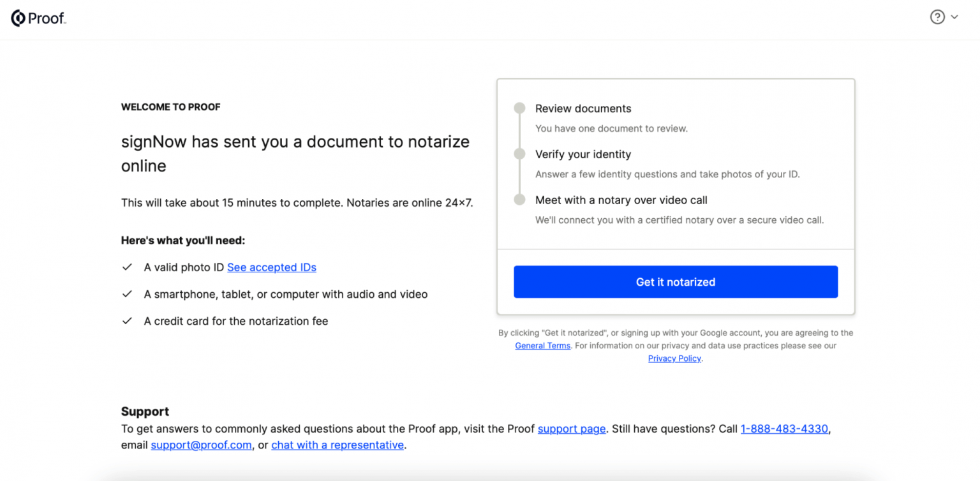Email support@proof.com link

pyautogui.click(x=201, y=445)
